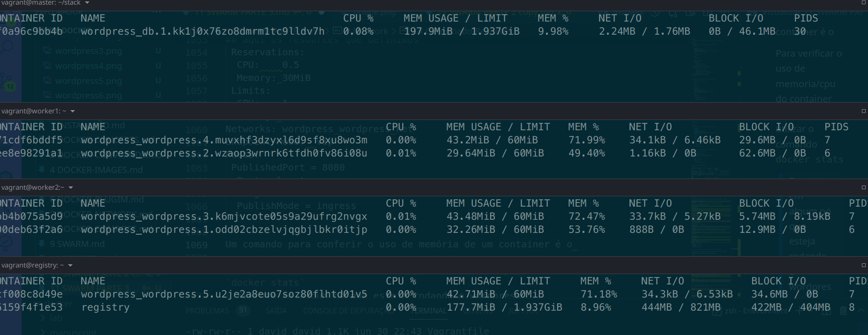
Task: Click the registry container name
Action: click(105, 307)
